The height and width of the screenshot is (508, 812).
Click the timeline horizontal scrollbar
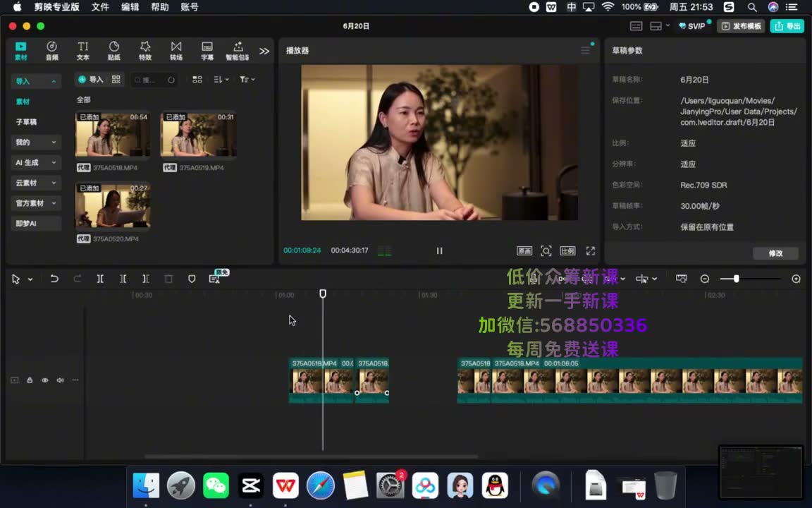[311, 456]
